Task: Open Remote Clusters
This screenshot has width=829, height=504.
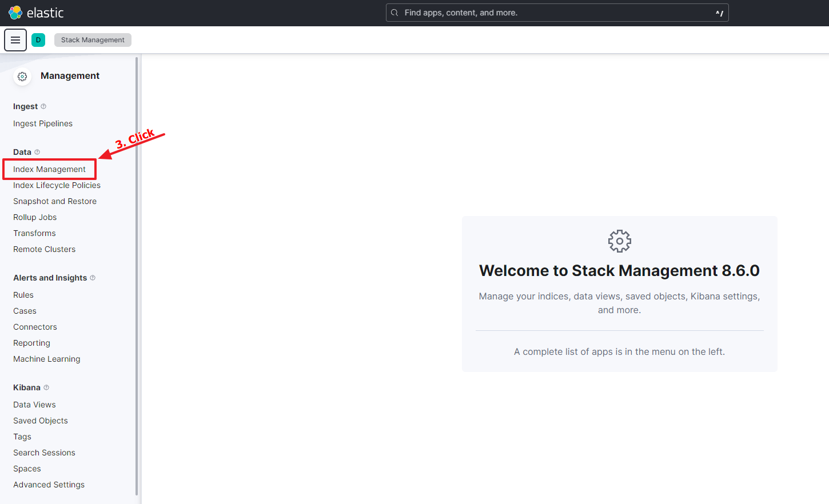Action: (44, 249)
